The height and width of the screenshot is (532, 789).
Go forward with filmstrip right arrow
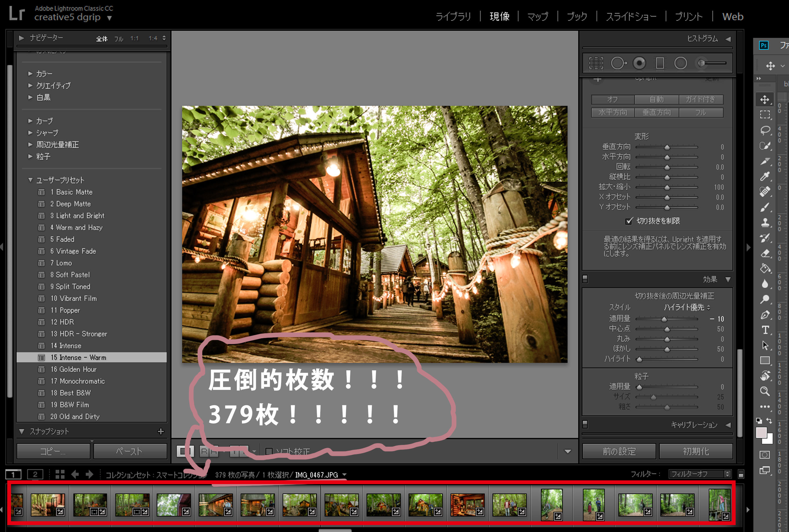click(89, 474)
